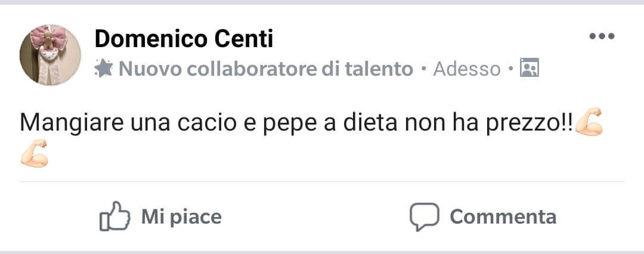Viewport: 644px width, 254px height.
Task: Open the three-dot post options menu
Action: [602, 36]
